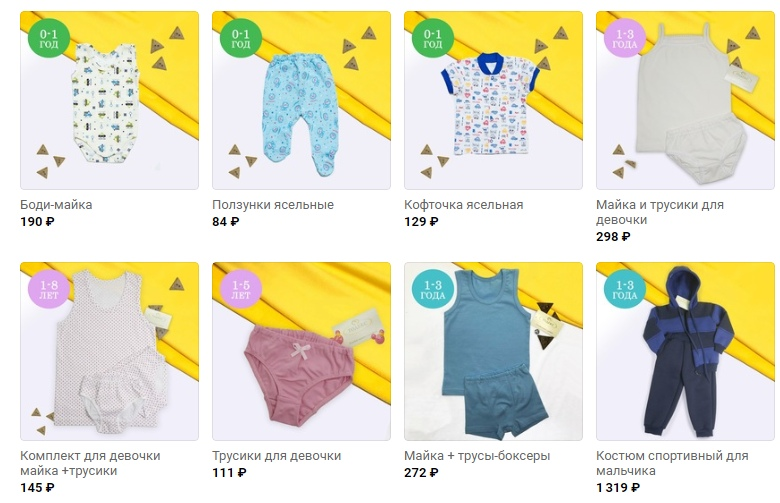
Task: Click Комплект для девочки майка +трусики title
Action: pyautogui.click(x=91, y=463)
